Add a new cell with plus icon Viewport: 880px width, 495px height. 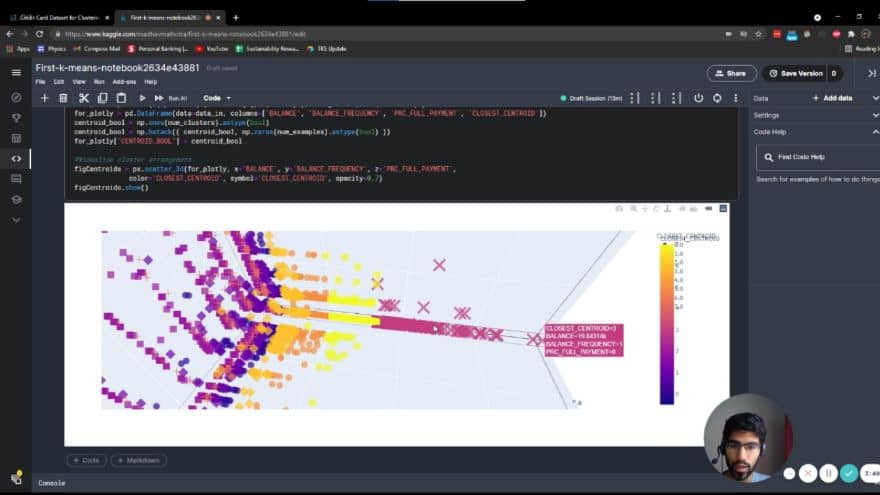[x=44, y=98]
